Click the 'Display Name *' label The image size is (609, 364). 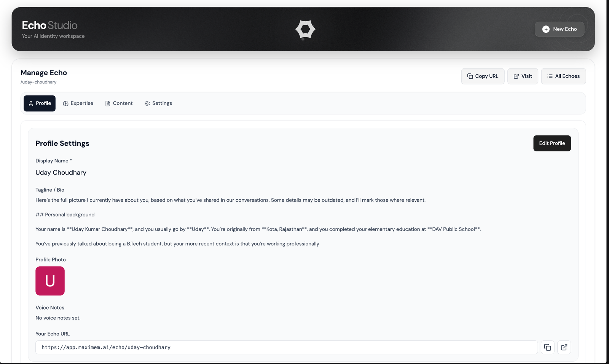(54, 161)
